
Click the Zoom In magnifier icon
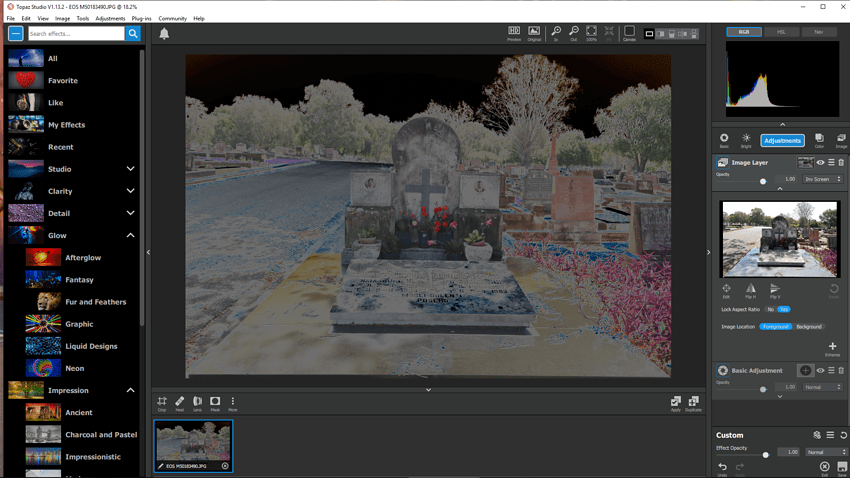(x=556, y=33)
